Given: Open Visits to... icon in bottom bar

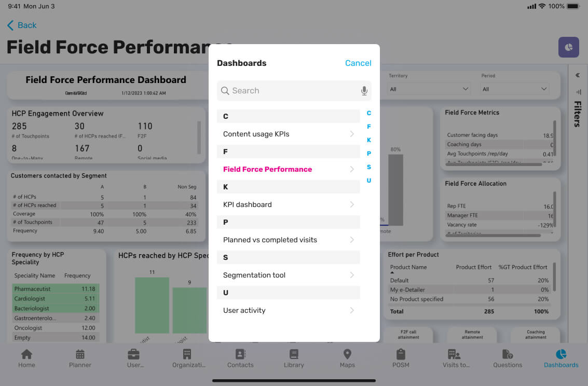Looking at the screenshot, I should [454, 354].
